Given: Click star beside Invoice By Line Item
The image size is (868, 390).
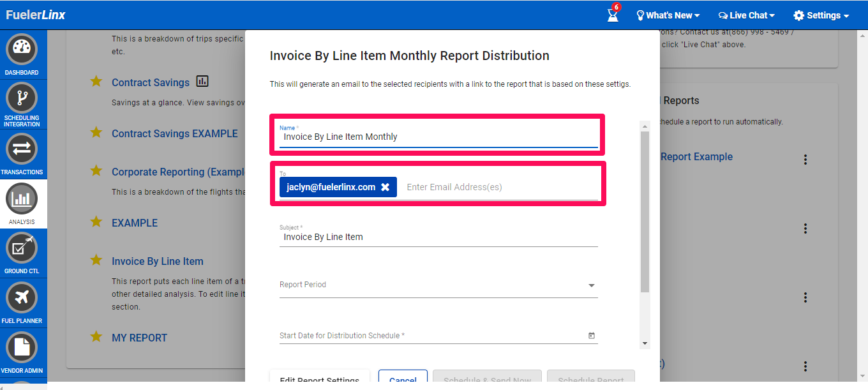Looking at the screenshot, I should pyautogui.click(x=96, y=260).
